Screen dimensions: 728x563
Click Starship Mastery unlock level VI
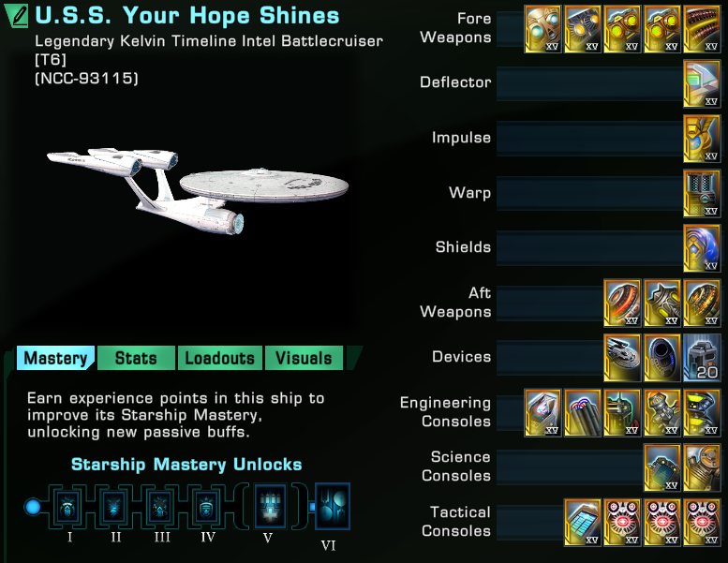coord(332,506)
